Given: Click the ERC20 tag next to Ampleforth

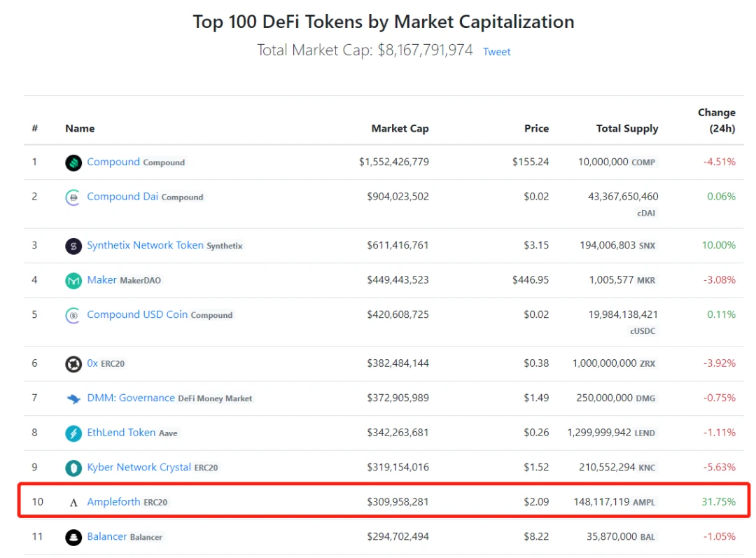Looking at the screenshot, I should click(155, 503).
